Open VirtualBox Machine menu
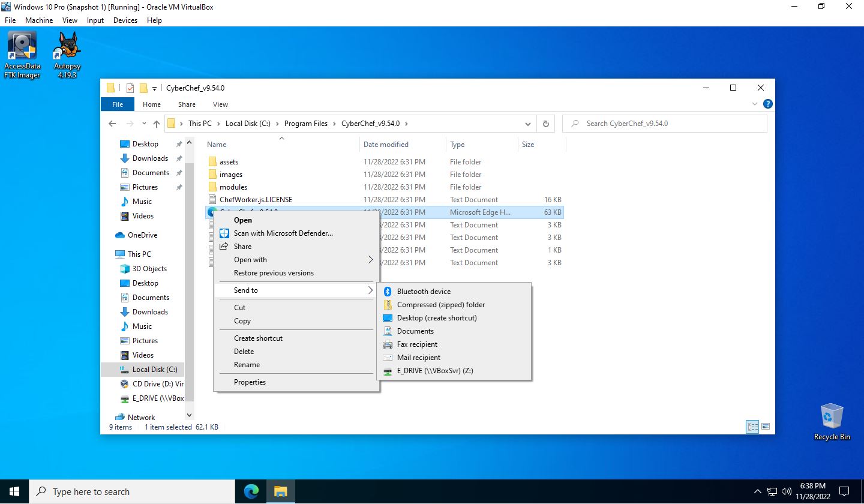The height and width of the screenshot is (504, 864). pos(39,20)
